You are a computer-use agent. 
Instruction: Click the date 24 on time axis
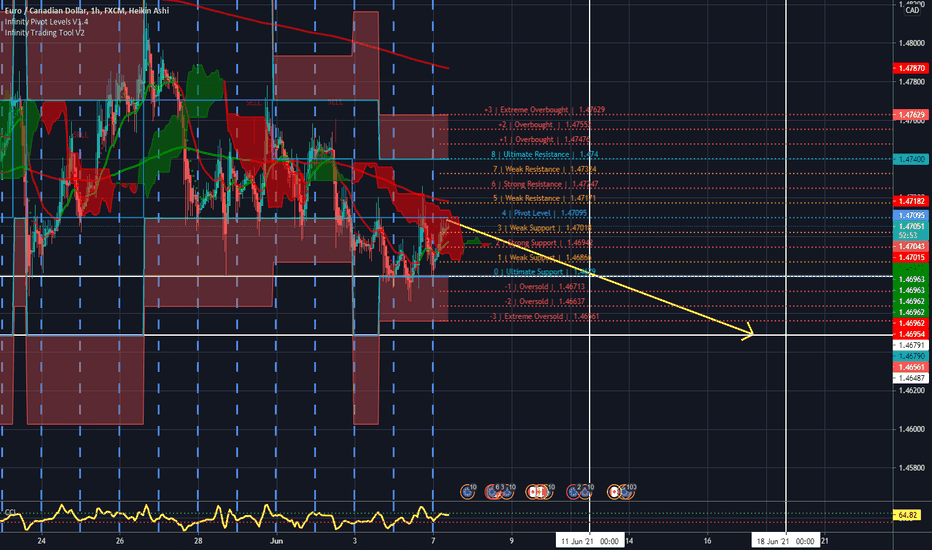click(x=41, y=541)
